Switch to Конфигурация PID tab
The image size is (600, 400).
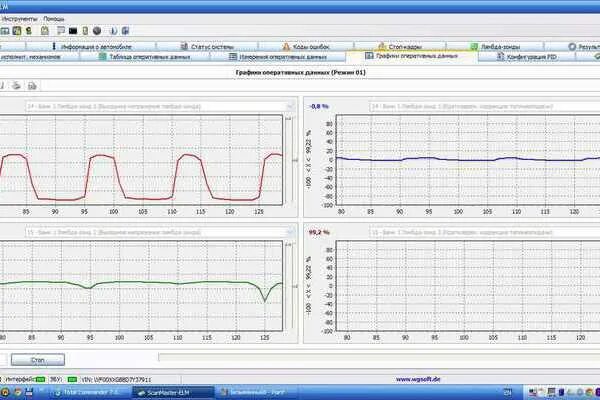tap(527, 57)
